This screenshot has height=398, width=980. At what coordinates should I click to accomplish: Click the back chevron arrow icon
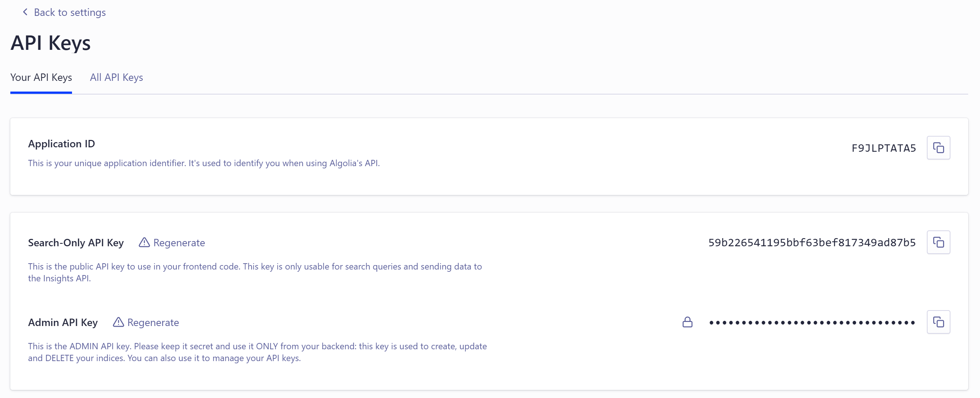click(25, 12)
